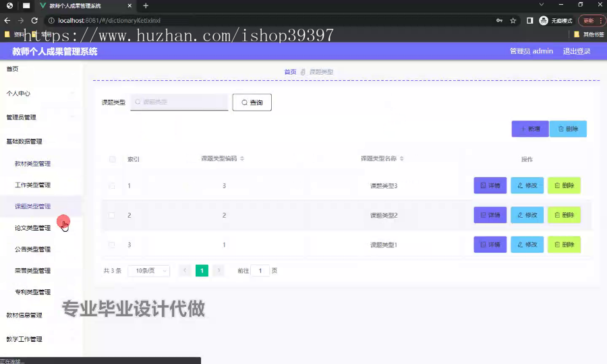607x364 pixels.
Task: Click the 课题类型1 name cell
Action: click(x=384, y=245)
